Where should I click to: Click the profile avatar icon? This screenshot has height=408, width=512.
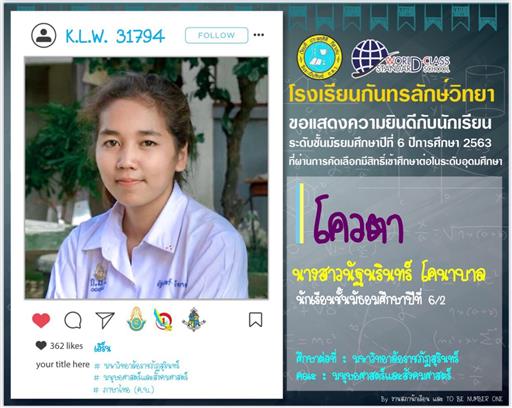click(44, 35)
